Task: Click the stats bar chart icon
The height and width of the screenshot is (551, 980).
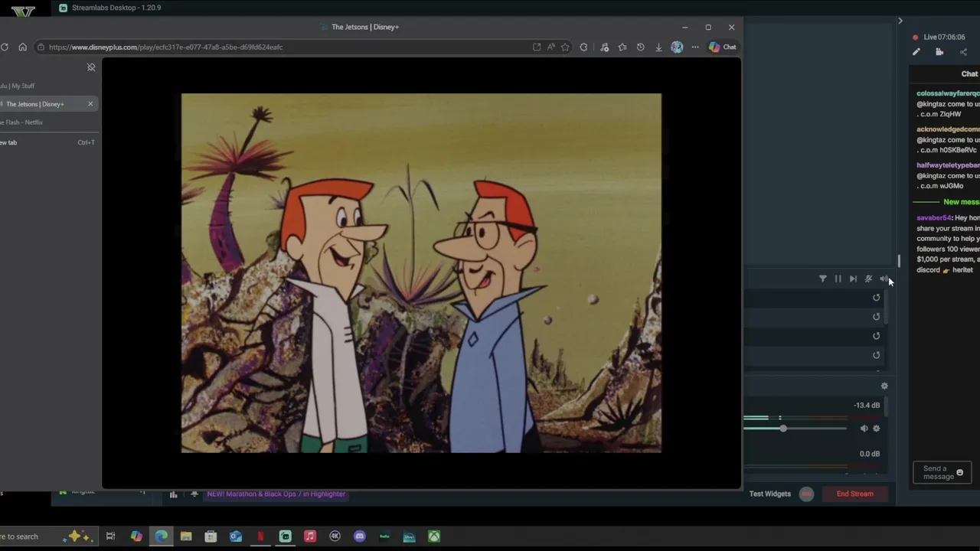Action: (x=173, y=494)
